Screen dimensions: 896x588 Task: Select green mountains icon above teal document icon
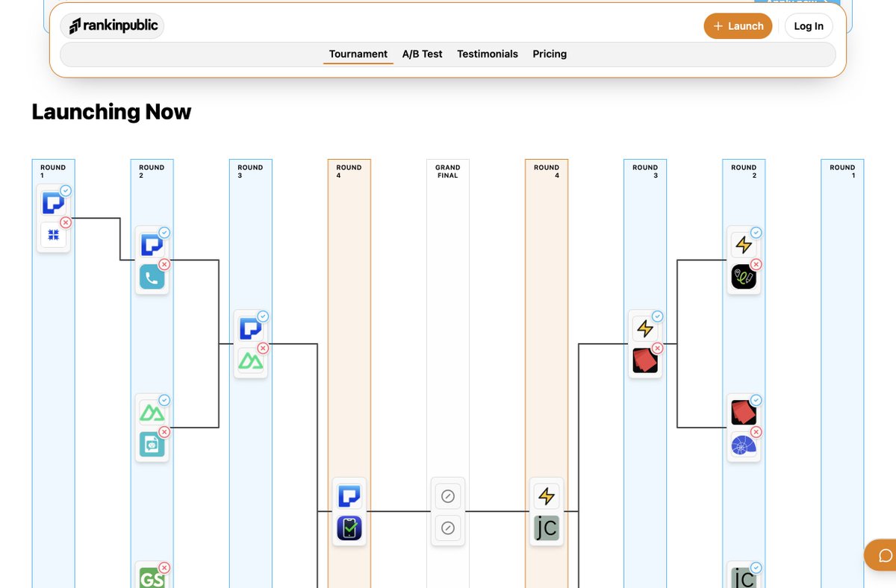152,413
